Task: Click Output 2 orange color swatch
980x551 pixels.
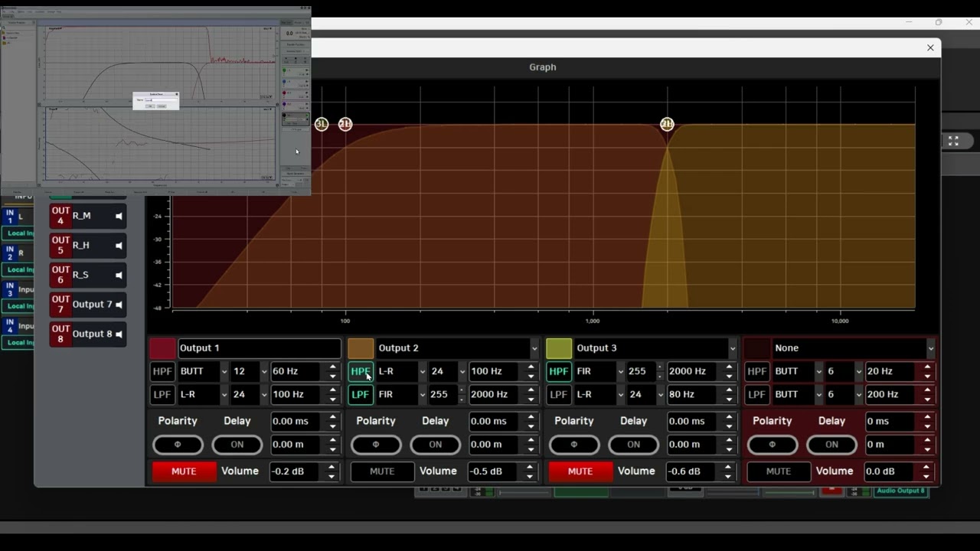Action: tap(361, 348)
